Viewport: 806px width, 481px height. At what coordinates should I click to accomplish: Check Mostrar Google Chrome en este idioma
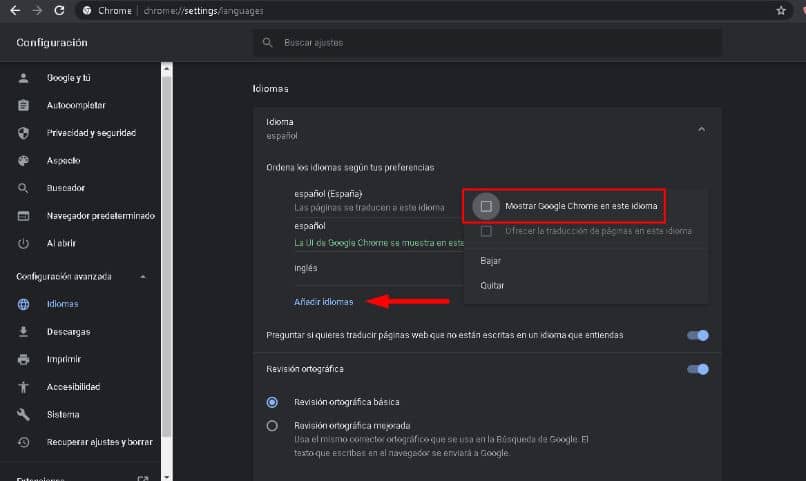[486, 206]
